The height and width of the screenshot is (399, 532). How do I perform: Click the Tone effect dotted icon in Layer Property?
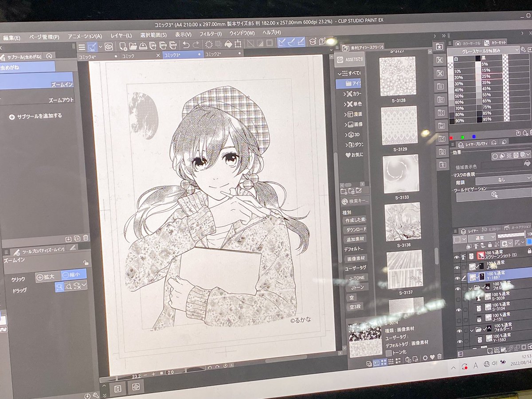[509, 156]
